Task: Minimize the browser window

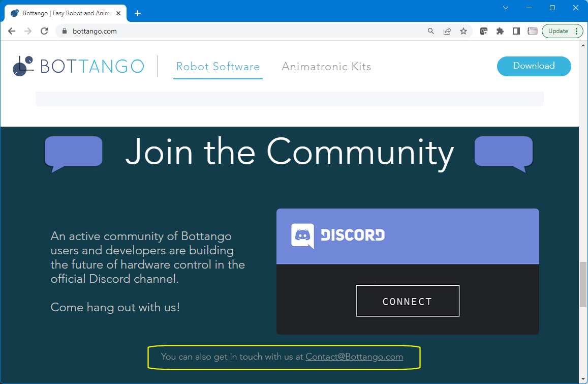Action: point(529,8)
